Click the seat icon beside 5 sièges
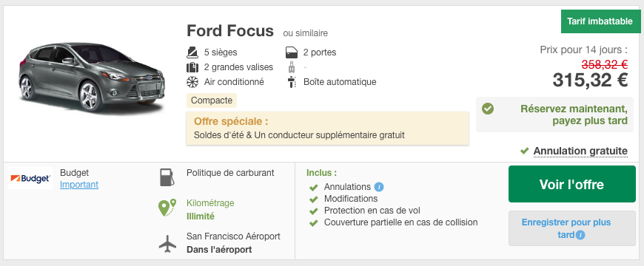 (x=192, y=52)
